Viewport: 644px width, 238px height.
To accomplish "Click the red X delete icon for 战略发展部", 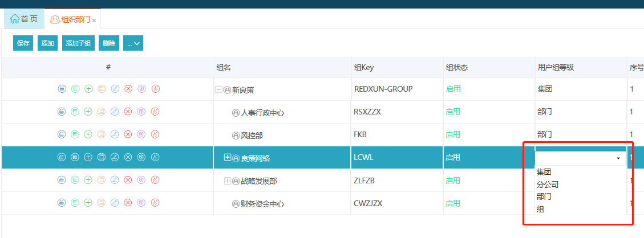I will [x=128, y=180].
